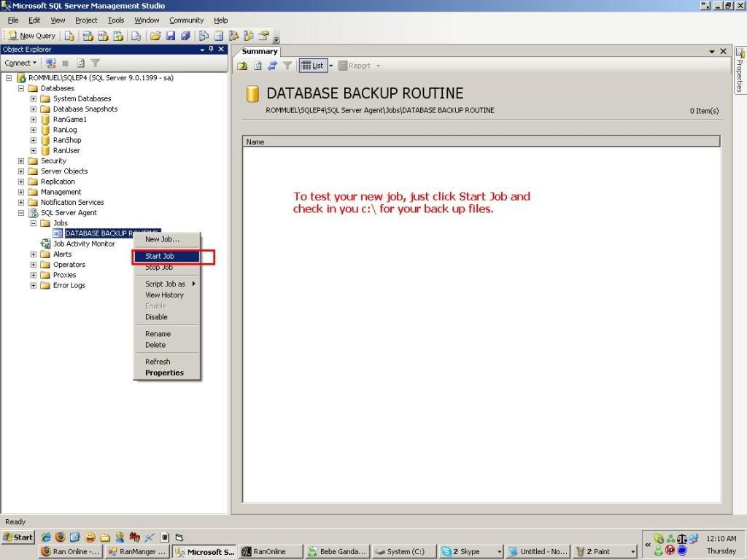Screen dimensions: 747x560
Task: Click Internet Explorer quick launch icon
Action: [x=46, y=537]
